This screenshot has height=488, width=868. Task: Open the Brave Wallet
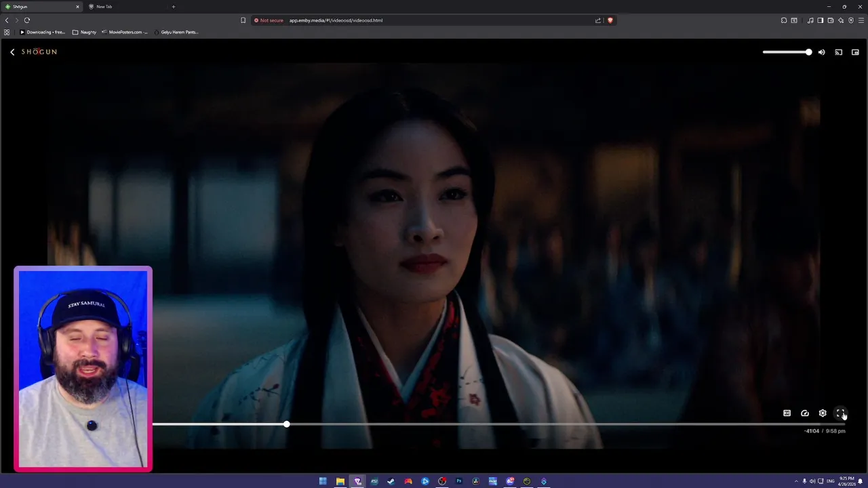(x=831, y=20)
